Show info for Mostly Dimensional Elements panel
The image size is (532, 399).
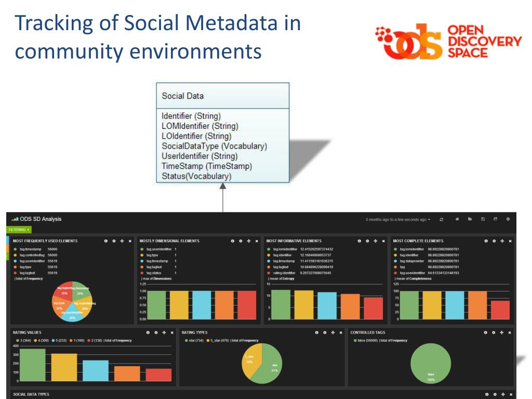pos(232,241)
